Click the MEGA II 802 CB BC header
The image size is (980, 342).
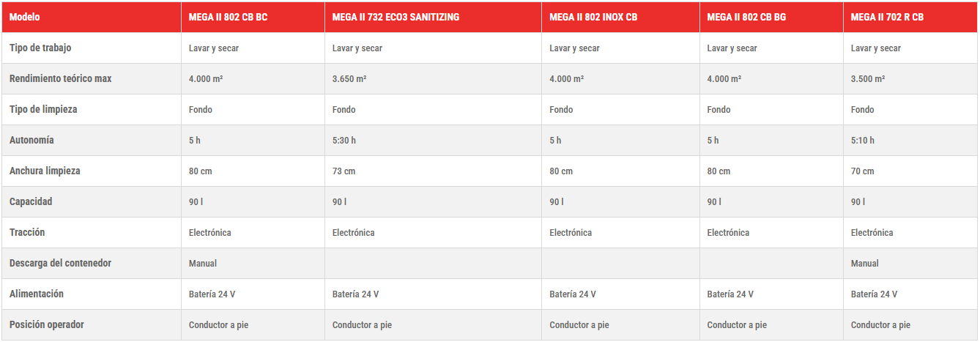pos(228,17)
